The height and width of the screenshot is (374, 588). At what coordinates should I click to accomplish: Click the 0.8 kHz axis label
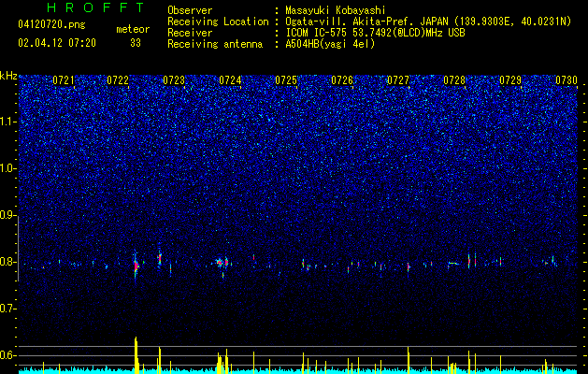7,262
